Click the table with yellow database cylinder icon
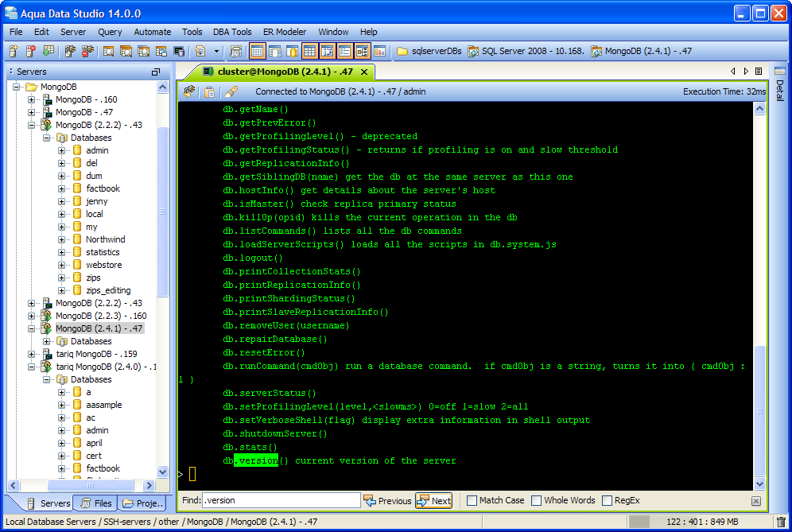 pos(292,51)
